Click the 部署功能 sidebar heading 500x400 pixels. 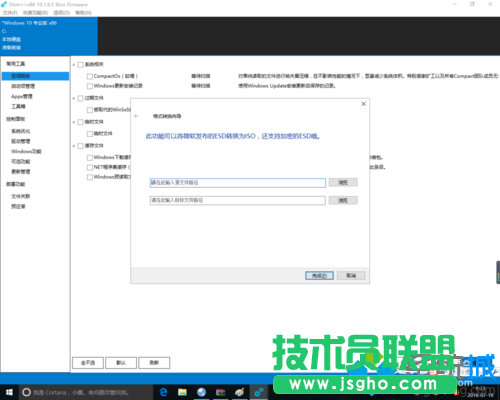pos(15,184)
